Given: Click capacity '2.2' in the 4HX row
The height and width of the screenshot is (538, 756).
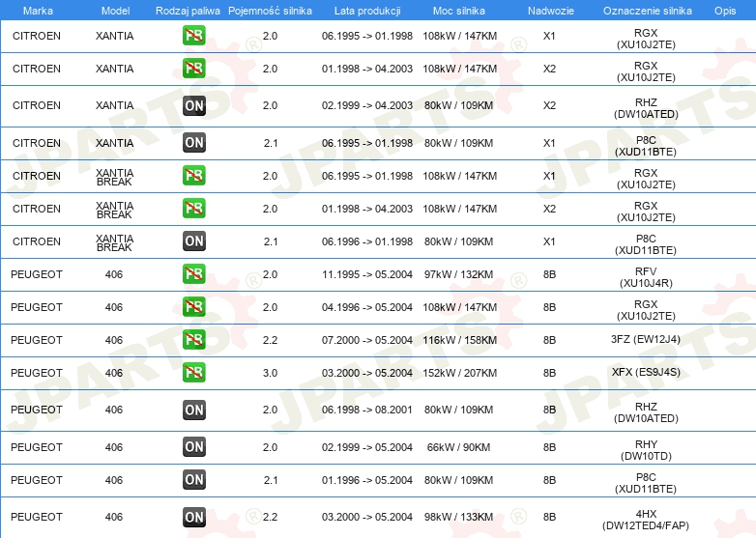Looking at the screenshot, I should pos(270,517).
